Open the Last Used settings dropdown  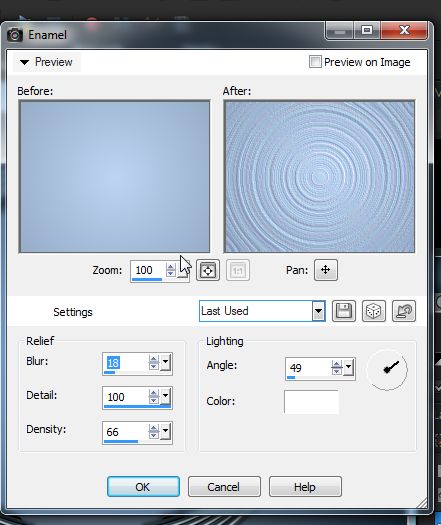point(318,311)
